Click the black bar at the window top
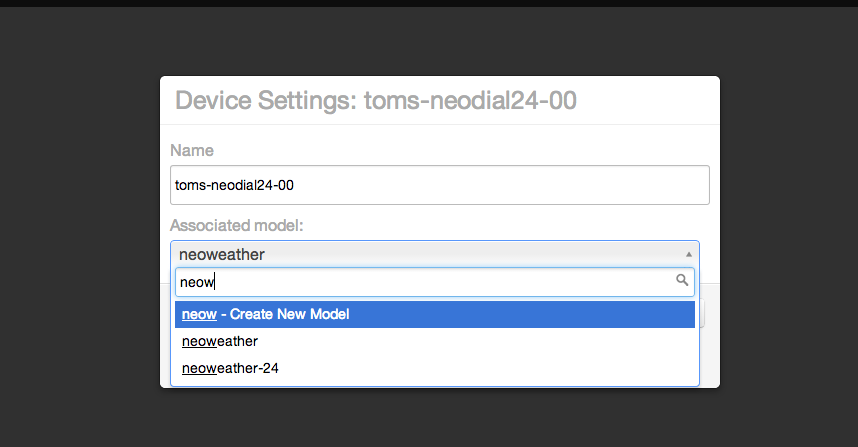858x447 pixels. [x=429, y=3]
